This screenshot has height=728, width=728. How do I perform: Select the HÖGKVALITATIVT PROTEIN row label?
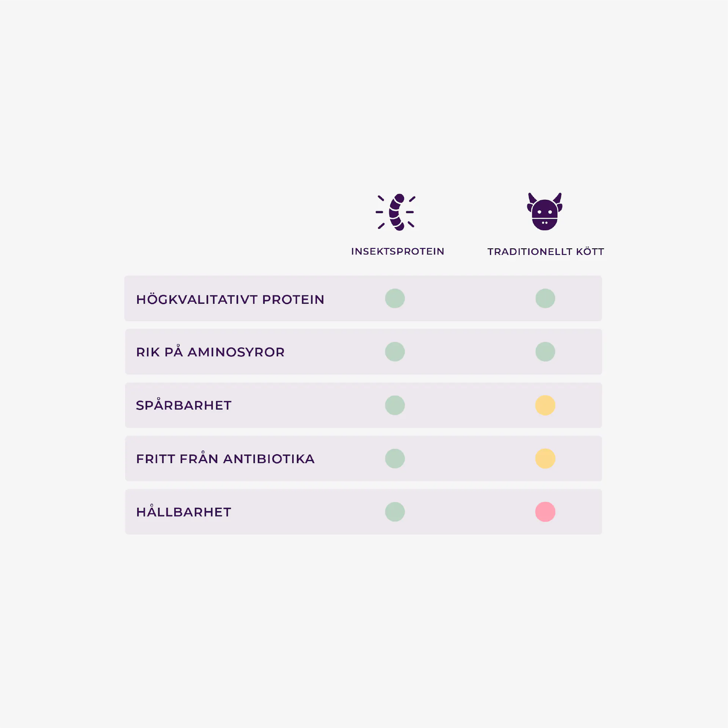230,299
